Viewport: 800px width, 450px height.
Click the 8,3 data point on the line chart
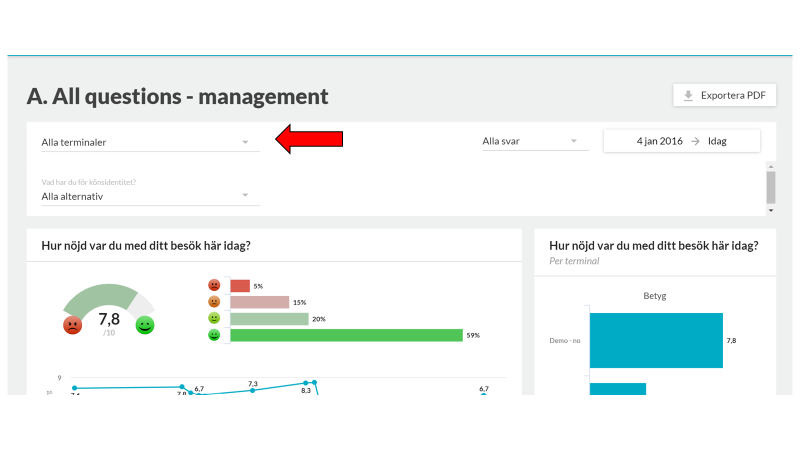click(x=306, y=383)
